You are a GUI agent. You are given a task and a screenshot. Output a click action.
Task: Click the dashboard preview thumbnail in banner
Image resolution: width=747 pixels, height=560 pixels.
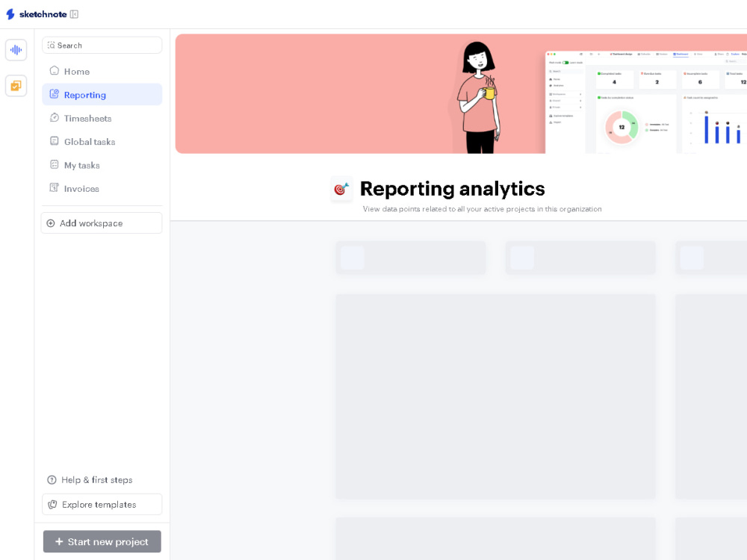(646, 102)
